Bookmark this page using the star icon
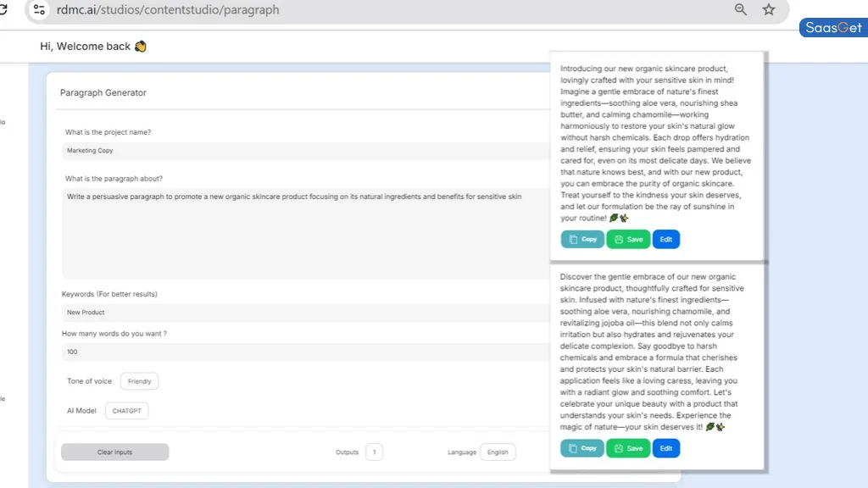 pyautogui.click(x=769, y=9)
